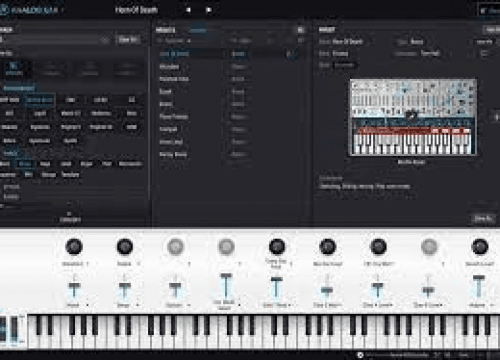Switch to the blue tab beside Presets header
The image size is (500, 360).
pyautogui.click(x=198, y=30)
